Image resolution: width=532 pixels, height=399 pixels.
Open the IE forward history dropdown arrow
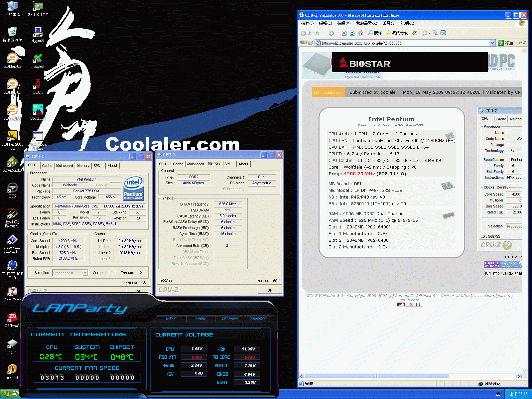pos(338,33)
